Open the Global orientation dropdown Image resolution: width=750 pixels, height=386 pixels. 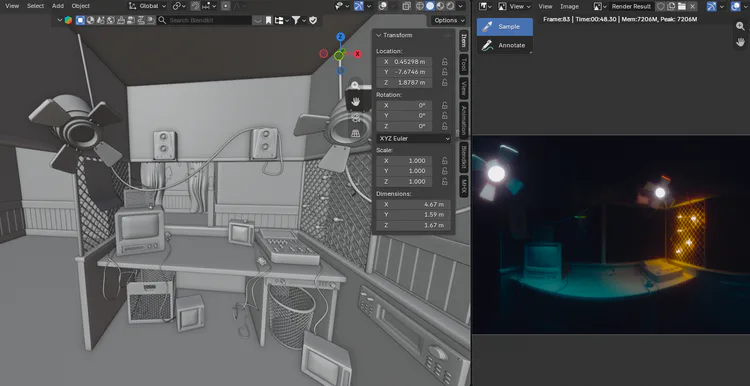148,6
